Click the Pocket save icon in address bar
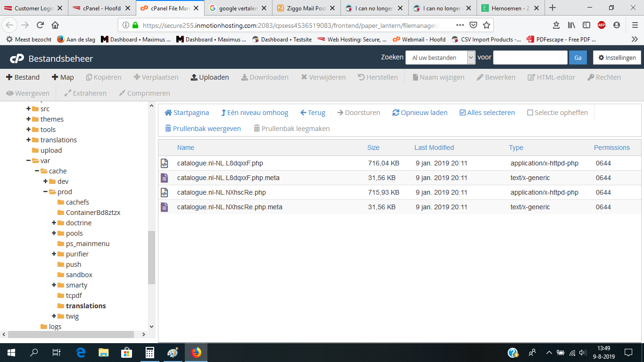 473,25
